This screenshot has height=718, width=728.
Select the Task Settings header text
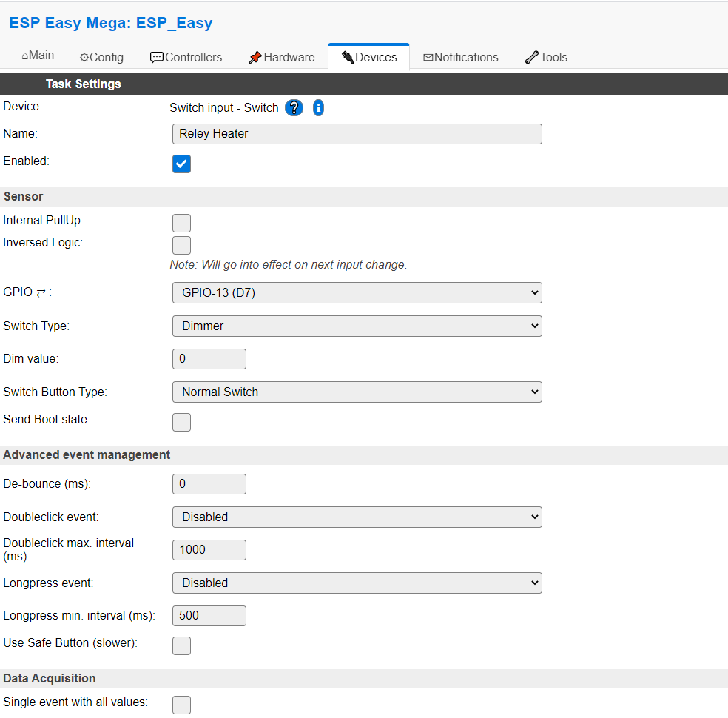point(84,84)
